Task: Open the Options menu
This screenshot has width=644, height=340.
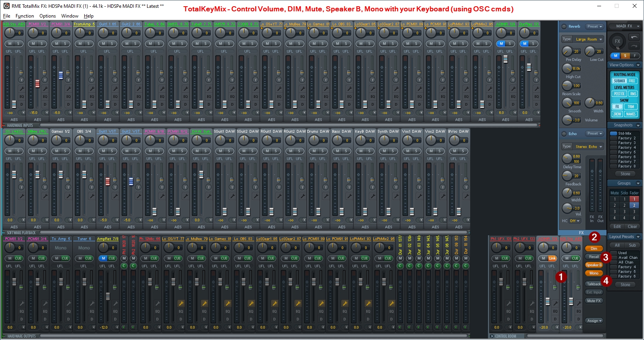Action: [x=48, y=16]
